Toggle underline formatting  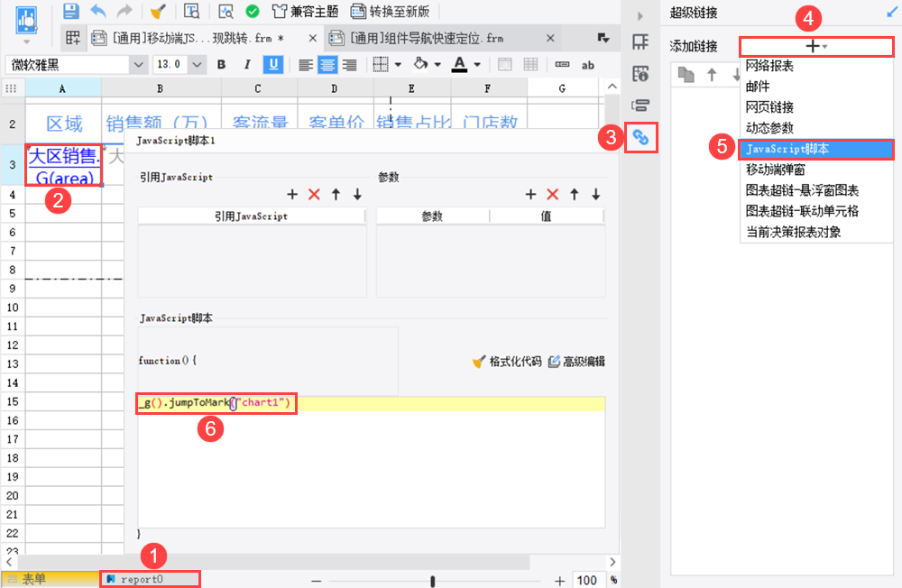[273, 64]
